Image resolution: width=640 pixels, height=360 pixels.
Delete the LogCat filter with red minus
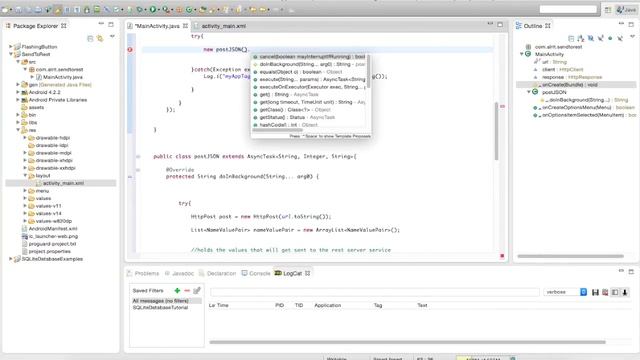tap(187, 291)
